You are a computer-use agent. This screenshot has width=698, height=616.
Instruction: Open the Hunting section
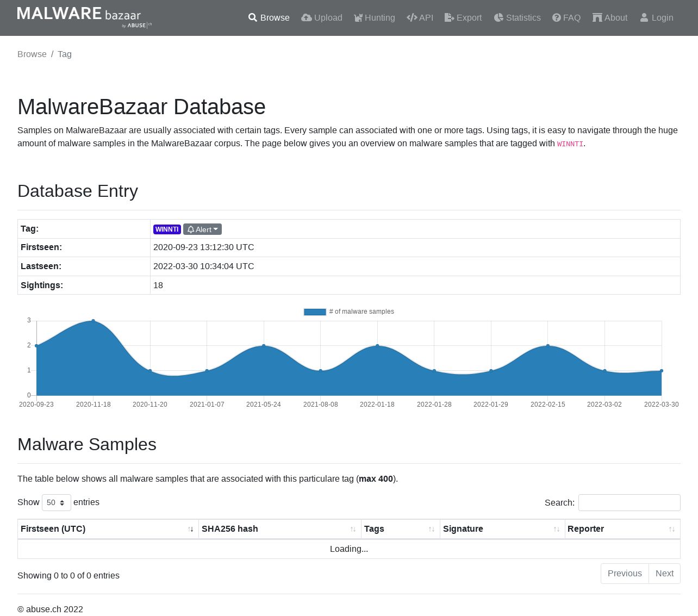point(375,18)
